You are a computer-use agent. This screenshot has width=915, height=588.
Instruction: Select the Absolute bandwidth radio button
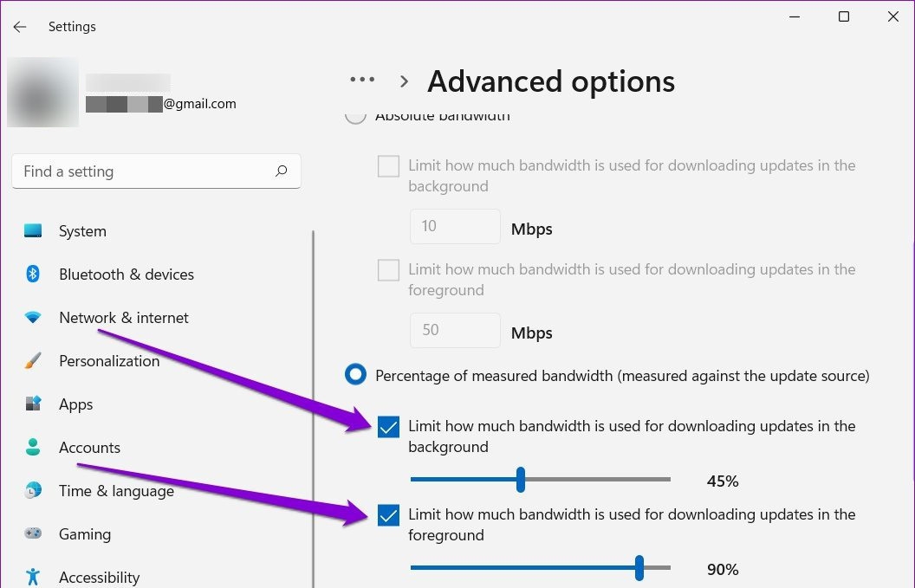[x=355, y=115]
